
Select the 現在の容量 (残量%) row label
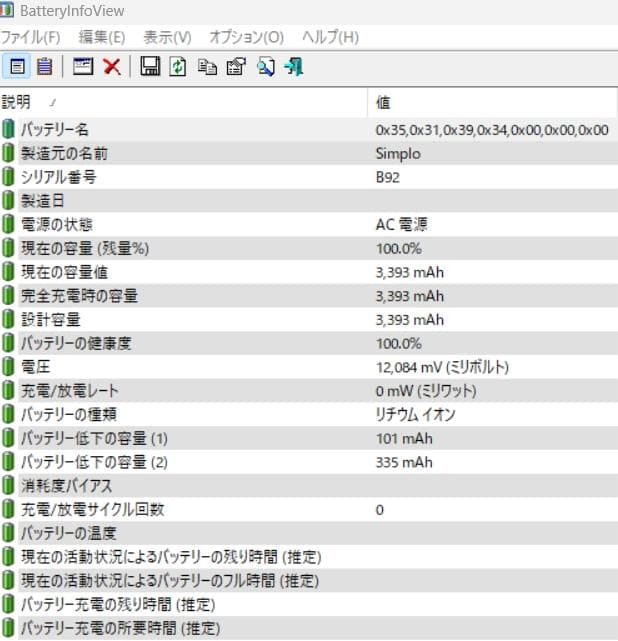85,248
